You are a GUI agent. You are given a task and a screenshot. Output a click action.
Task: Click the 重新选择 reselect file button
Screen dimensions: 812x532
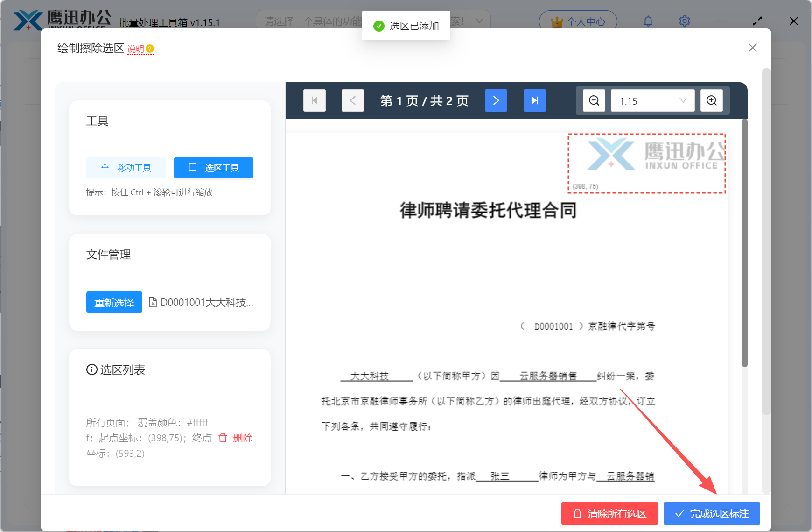[x=114, y=302]
